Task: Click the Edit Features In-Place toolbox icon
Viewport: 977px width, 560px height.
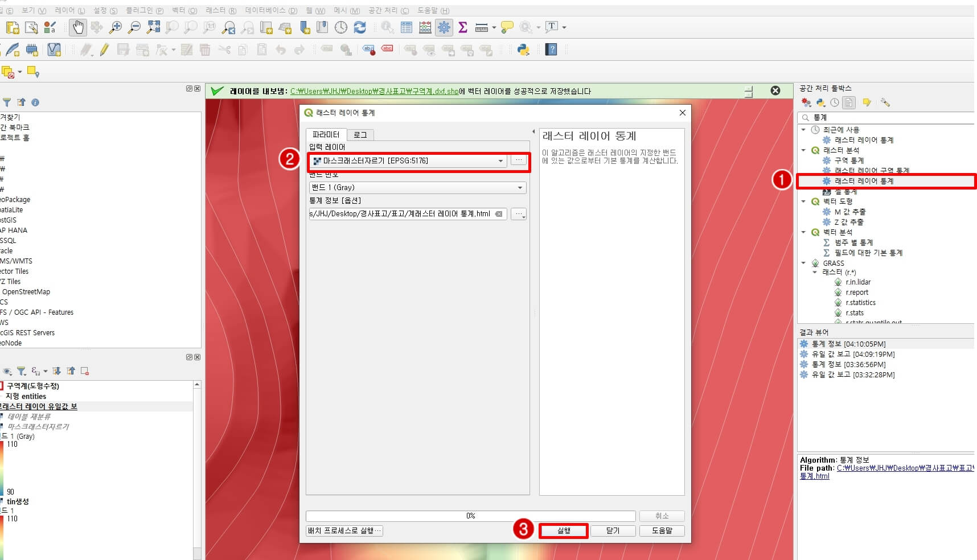Action: tap(867, 102)
